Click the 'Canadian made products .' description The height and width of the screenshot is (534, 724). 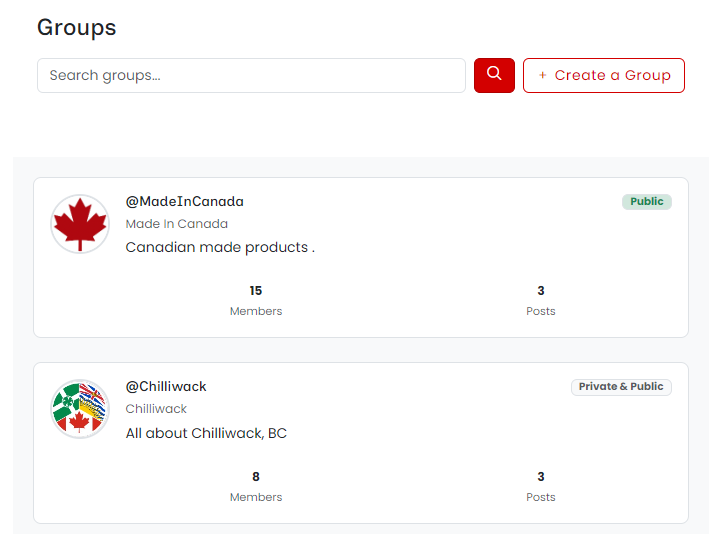(220, 247)
